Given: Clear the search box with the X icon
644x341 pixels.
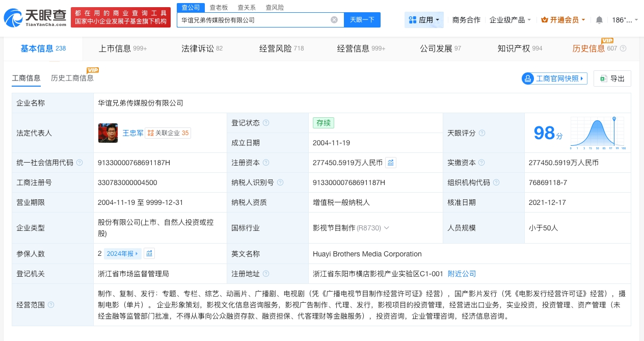Looking at the screenshot, I should pyautogui.click(x=334, y=20).
